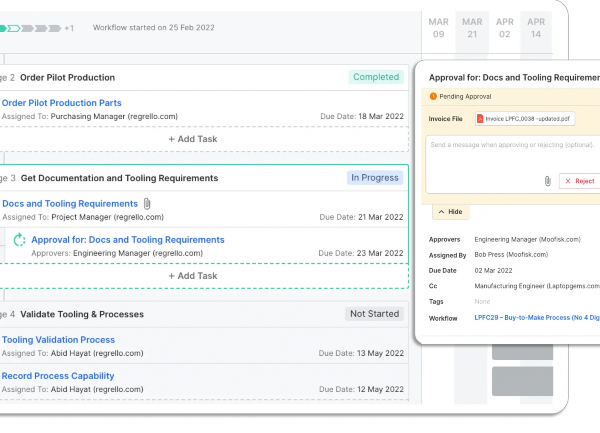This screenshot has width=600, height=433.
Task: Click the Completed status badge
Action: [x=376, y=77]
